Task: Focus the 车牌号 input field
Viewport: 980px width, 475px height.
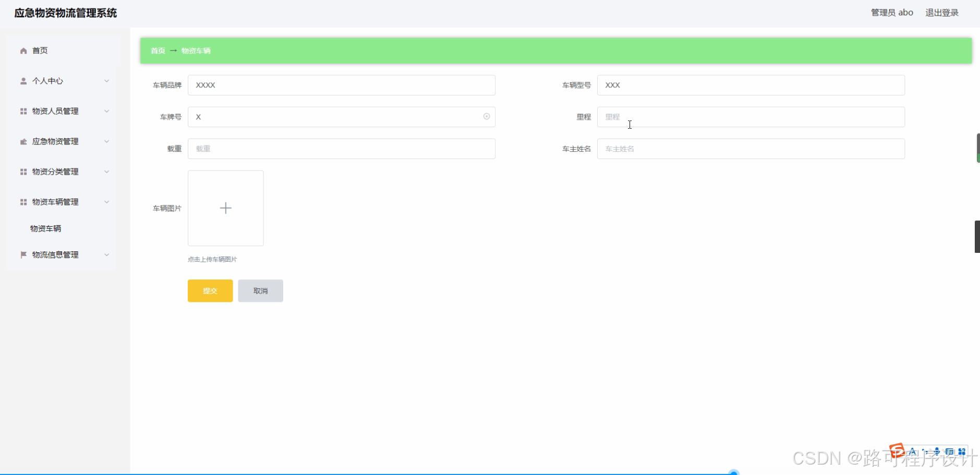Action: pyautogui.click(x=342, y=117)
